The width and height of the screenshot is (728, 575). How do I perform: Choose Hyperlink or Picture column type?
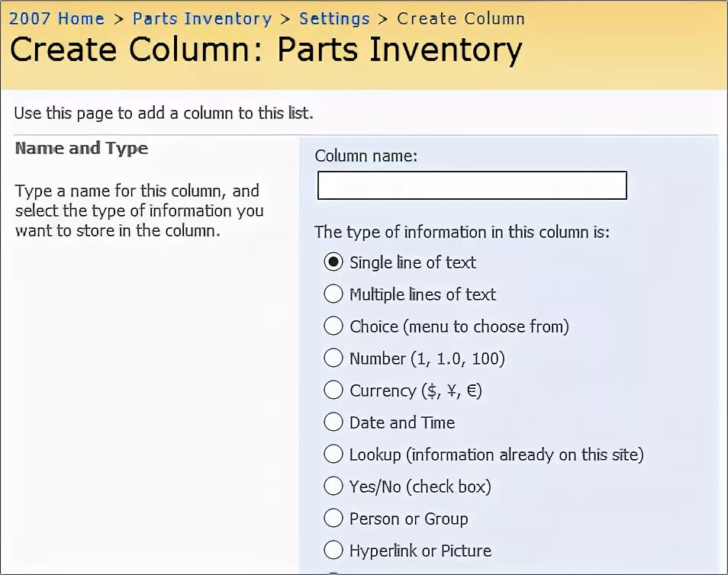[333, 551]
